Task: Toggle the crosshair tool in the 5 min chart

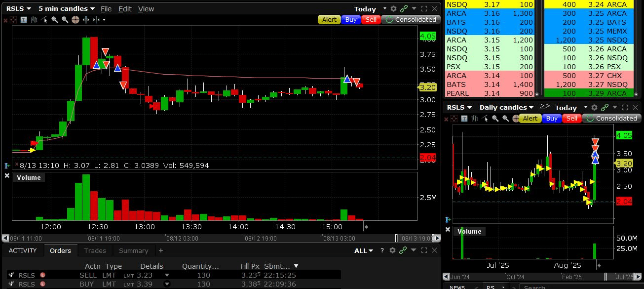Action: tap(76, 20)
